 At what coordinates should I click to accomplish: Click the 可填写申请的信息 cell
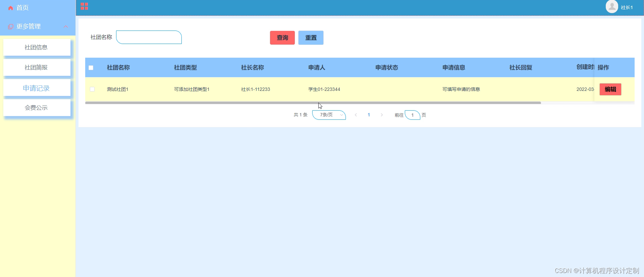coord(461,89)
